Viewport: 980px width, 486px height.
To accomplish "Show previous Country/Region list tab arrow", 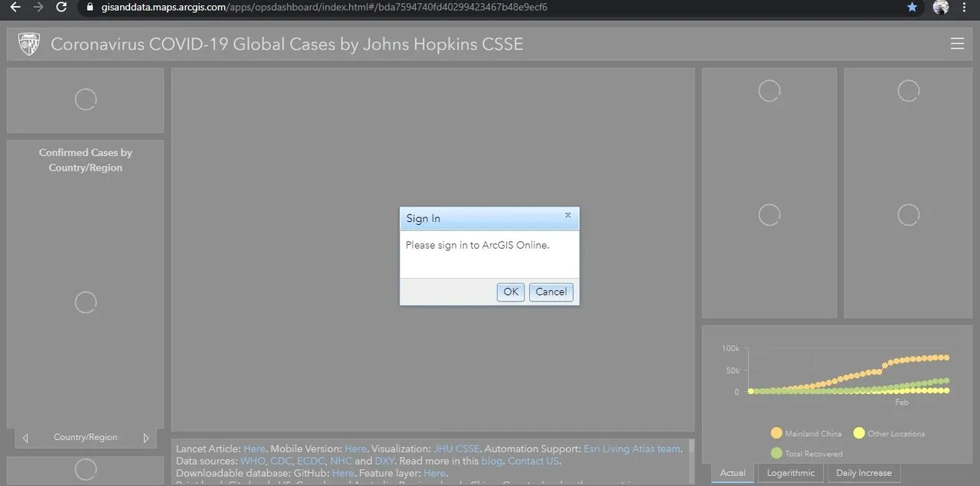I will click(x=25, y=438).
